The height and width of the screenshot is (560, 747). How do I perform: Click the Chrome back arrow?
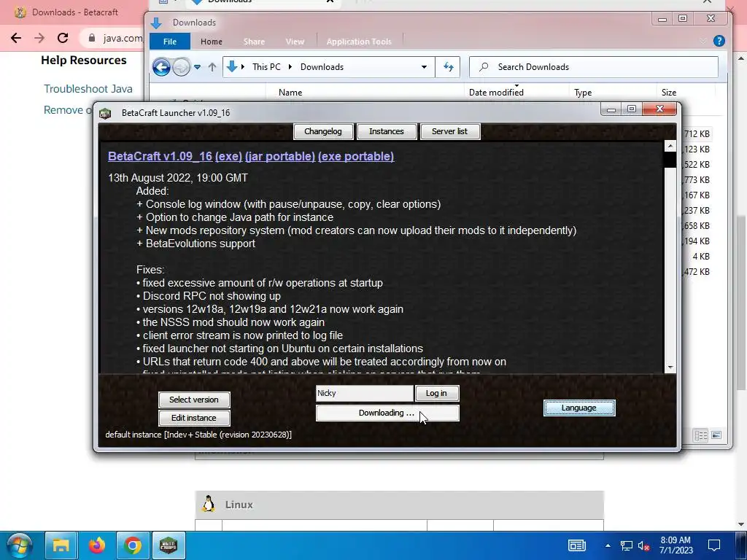pos(16,38)
